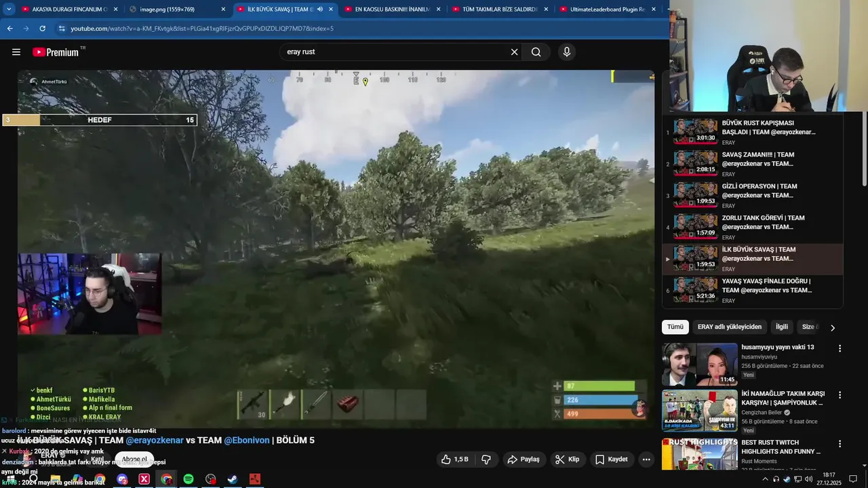The image size is (868, 488).
Task: Select the İlgili filter chip
Action: (x=782, y=327)
